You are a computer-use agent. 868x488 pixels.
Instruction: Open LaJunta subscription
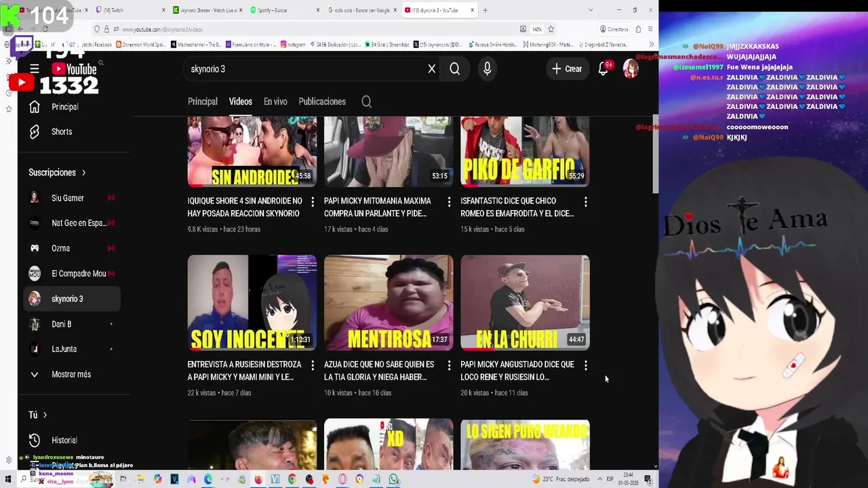tap(72, 349)
